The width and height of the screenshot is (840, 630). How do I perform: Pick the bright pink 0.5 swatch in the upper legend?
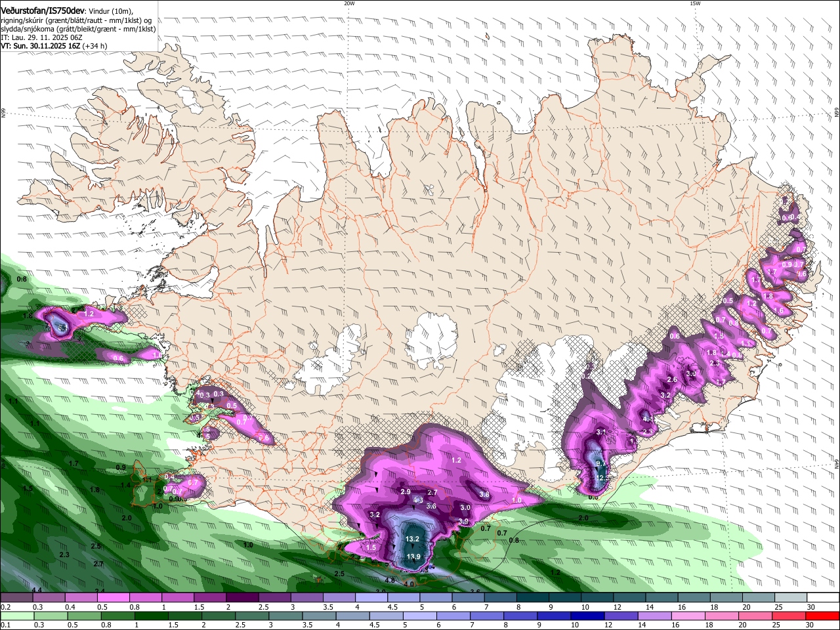click(113, 598)
